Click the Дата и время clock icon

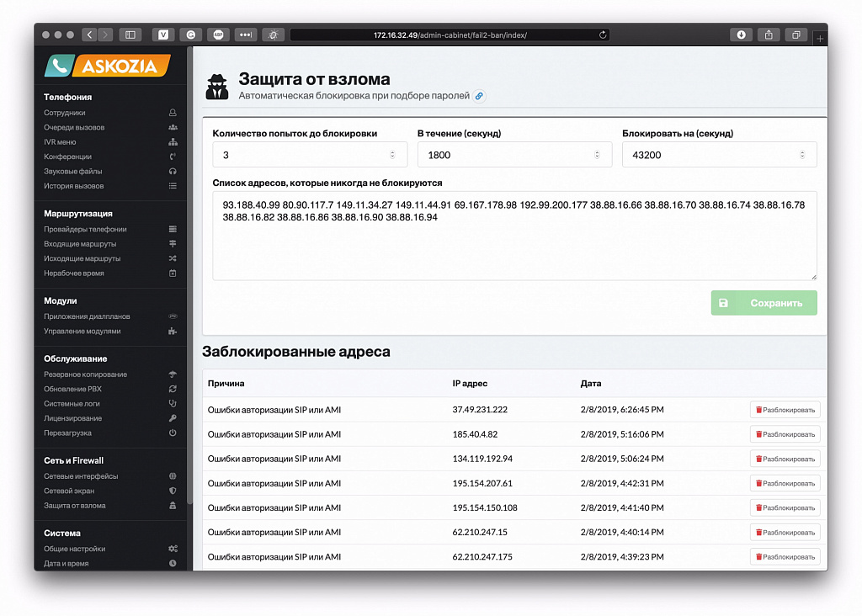[173, 563]
